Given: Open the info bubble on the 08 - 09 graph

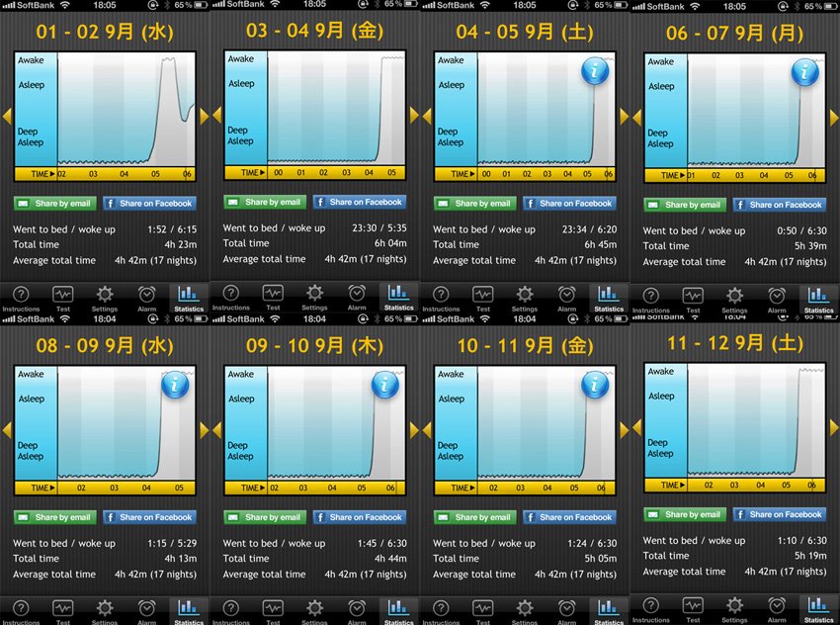Looking at the screenshot, I should click(175, 386).
